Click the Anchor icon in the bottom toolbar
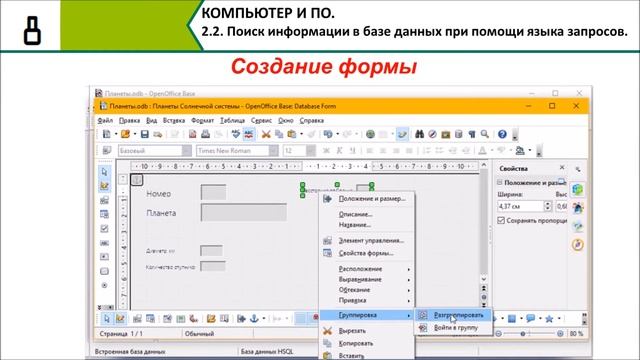Viewport: 640px width, 360px height. 254,318
